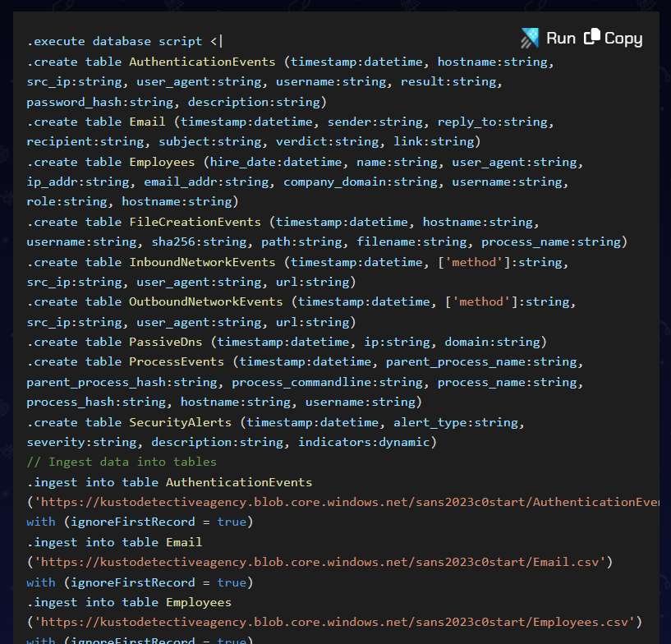
Task: Click the AuthenticationEvents name in create statement
Action: 202,62
